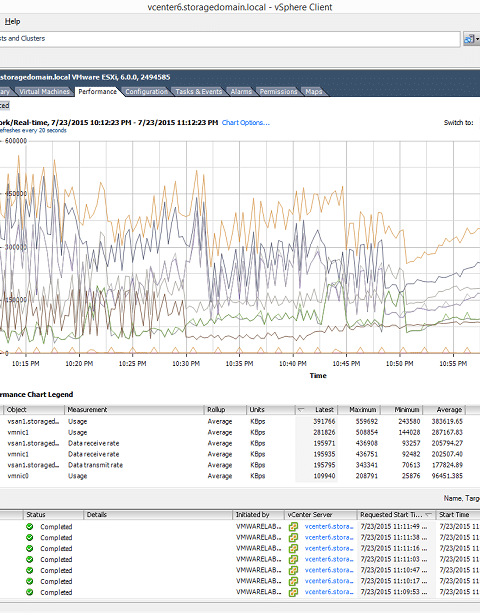
Task: Open vcenter6 link in 11:11:16 task row
Action: click(x=329, y=548)
